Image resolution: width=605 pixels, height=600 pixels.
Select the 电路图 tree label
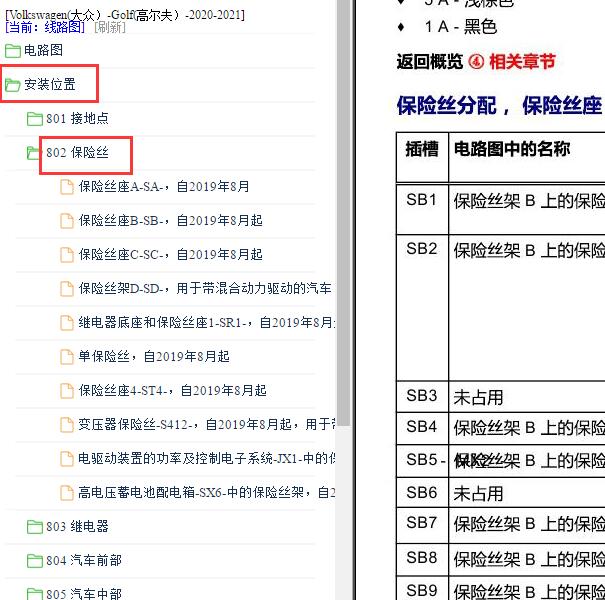(44, 50)
